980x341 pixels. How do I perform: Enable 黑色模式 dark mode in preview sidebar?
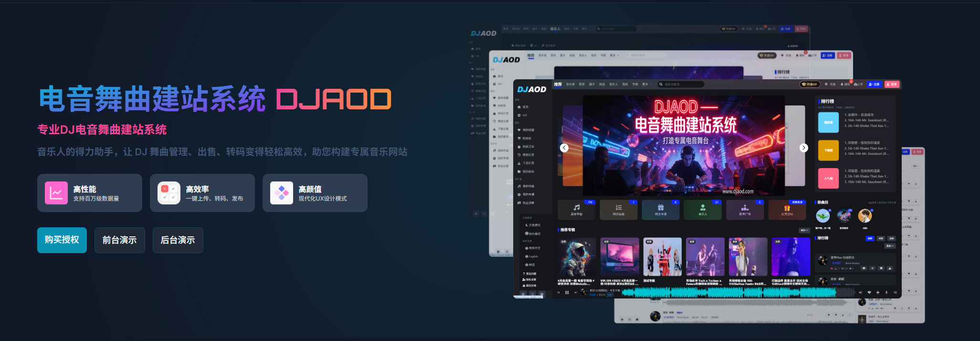pos(533,225)
